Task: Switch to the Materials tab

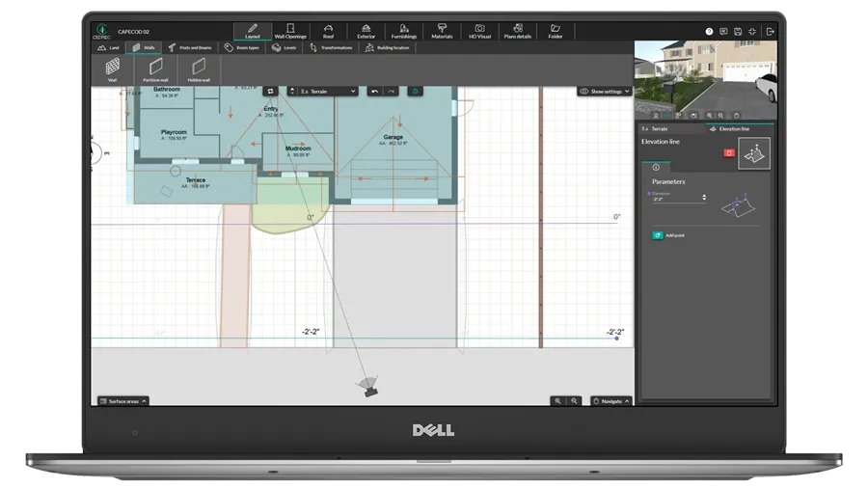Action: pos(442,31)
